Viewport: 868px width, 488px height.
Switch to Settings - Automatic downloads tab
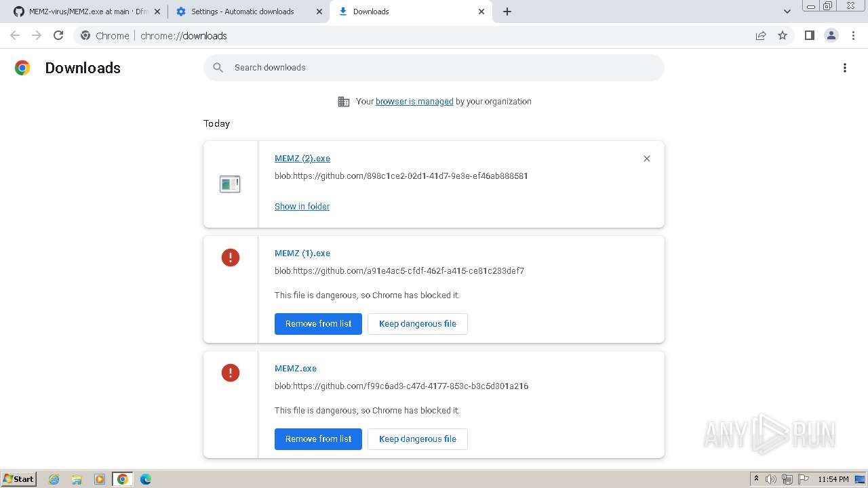coord(248,12)
